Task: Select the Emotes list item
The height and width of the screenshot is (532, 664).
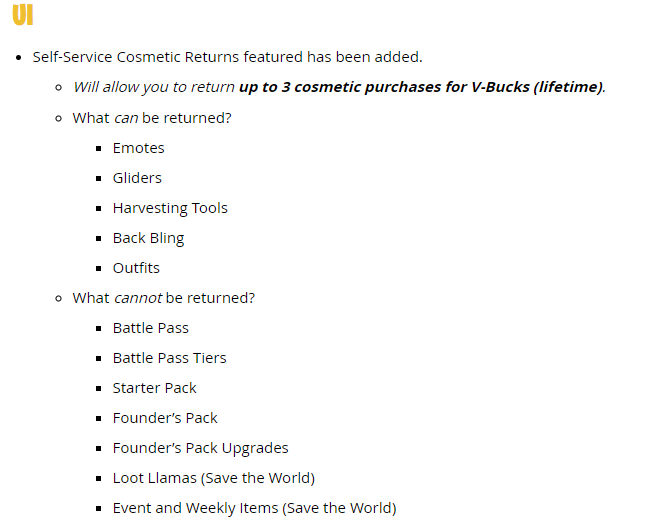Action: click(138, 148)
